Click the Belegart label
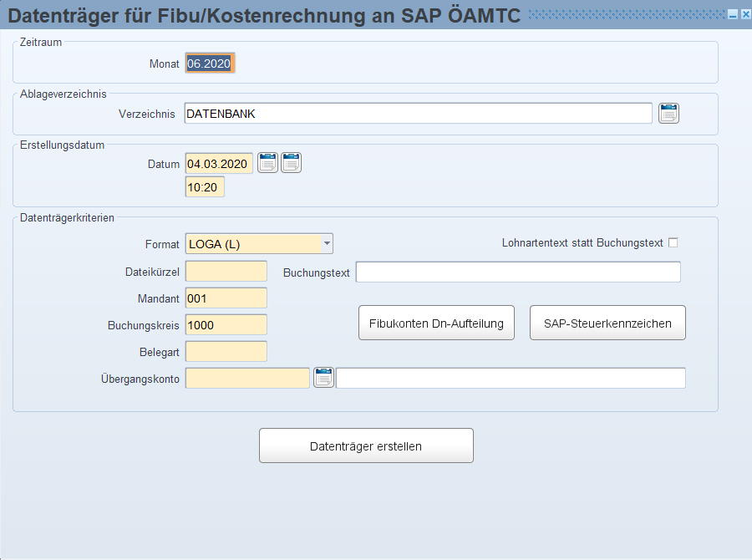 (x=160, y=352)
